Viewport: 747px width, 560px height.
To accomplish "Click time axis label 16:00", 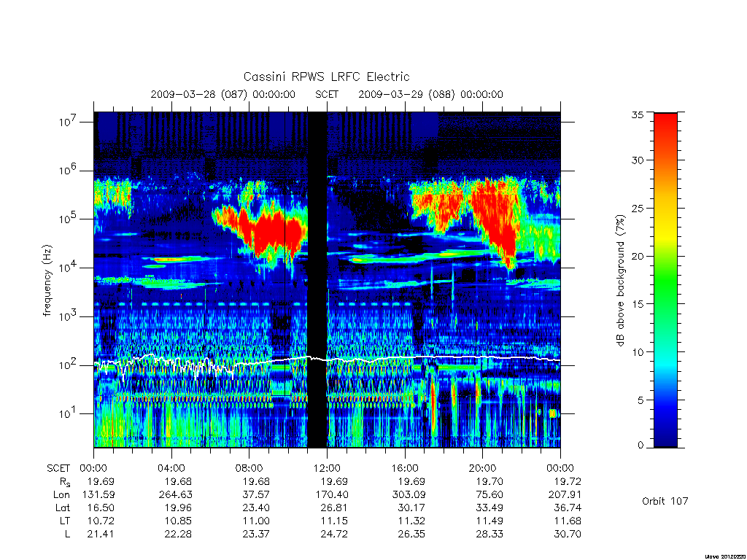I will (x=405, y=468).
